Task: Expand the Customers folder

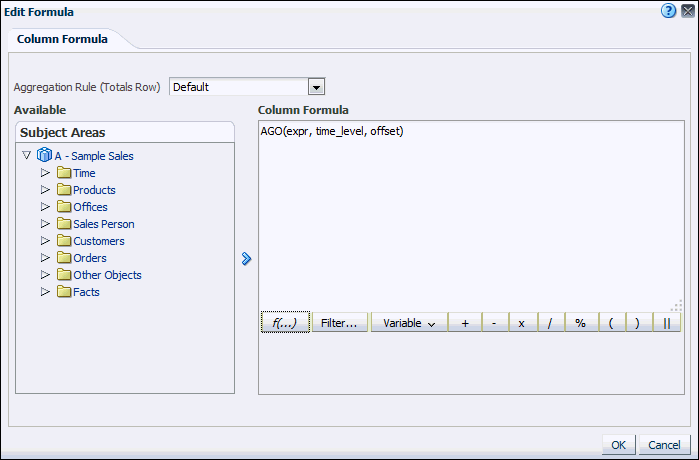Action: coord(45,241)
